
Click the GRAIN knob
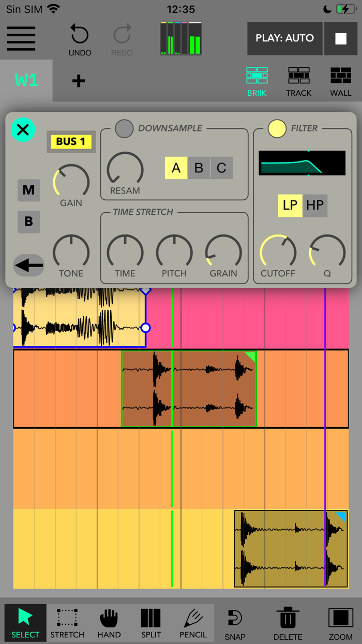click(223, 252)
